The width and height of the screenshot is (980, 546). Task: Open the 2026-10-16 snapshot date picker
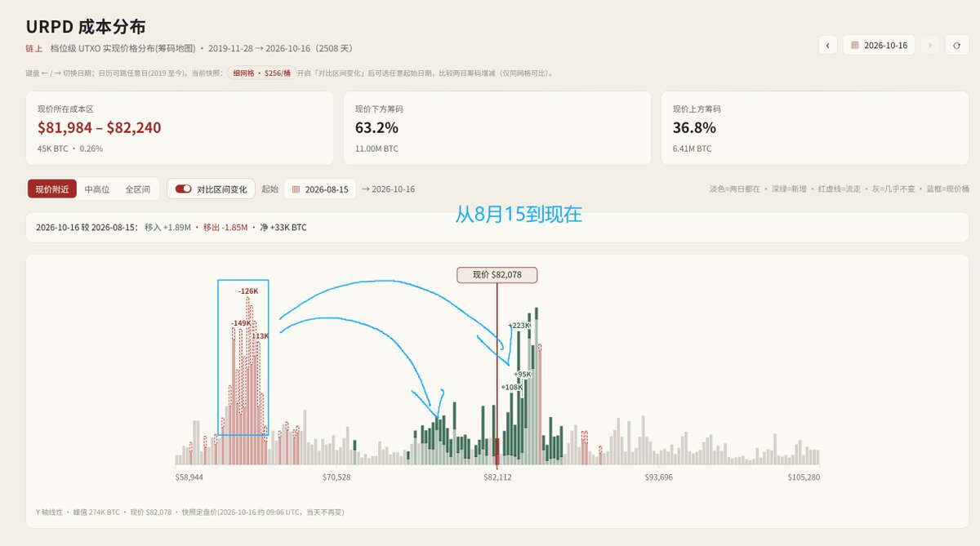coord(880,46)
